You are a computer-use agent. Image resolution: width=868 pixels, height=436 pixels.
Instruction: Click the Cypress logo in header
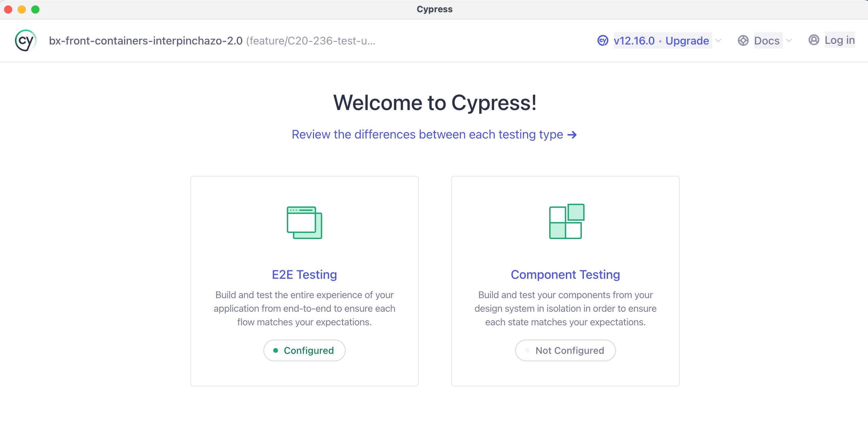coord(25,41)
